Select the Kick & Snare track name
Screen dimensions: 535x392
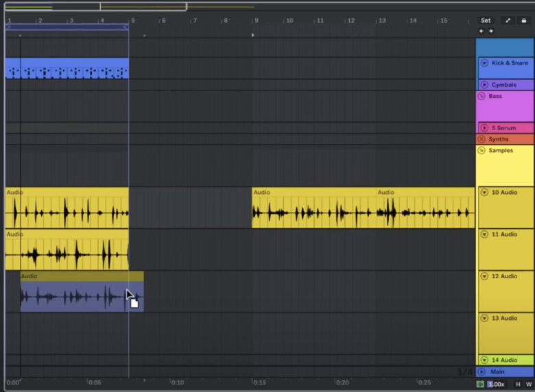pos(510,63)
